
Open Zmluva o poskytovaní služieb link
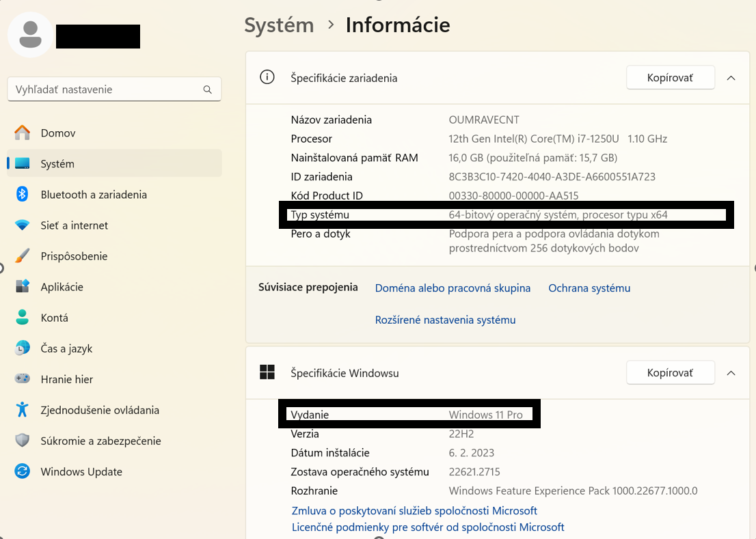[414, 510]
